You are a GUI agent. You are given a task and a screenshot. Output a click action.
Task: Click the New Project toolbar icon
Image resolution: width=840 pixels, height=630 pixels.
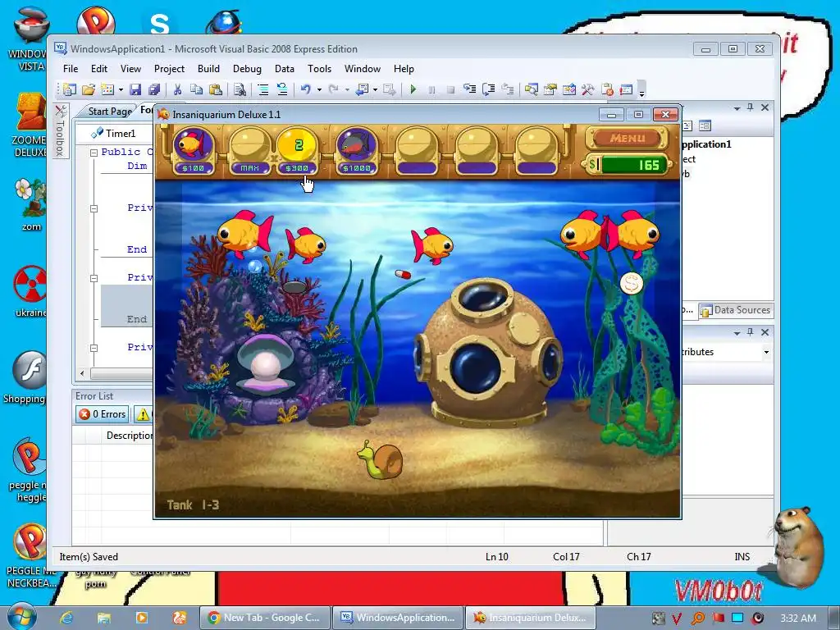click(70, 89)
